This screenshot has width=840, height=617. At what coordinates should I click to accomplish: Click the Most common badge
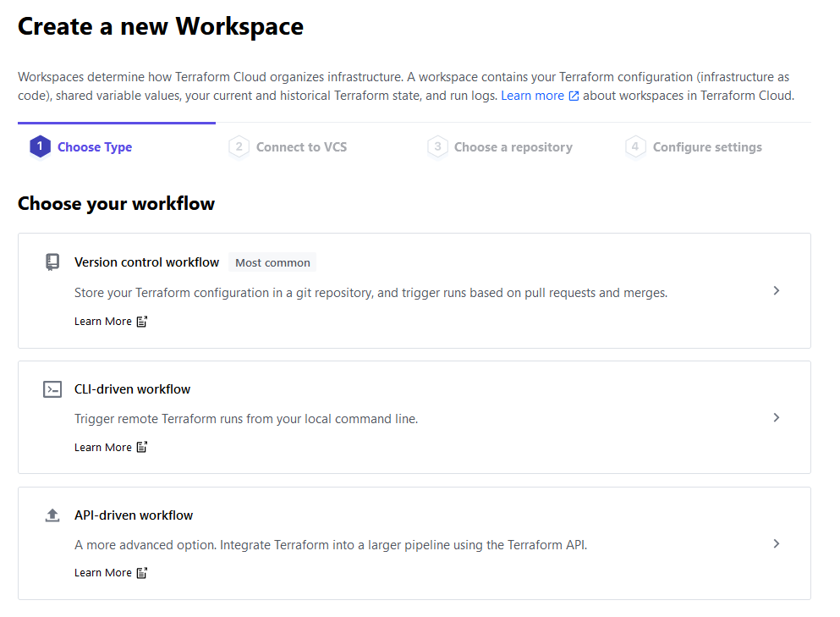pyautogui.click(x=272, y=262)
